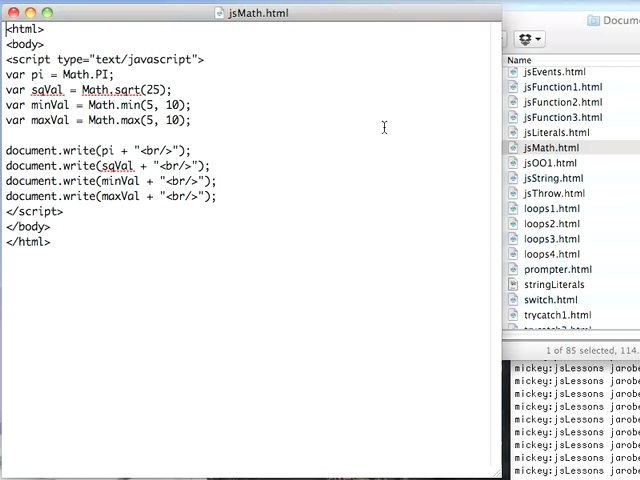
Task: Place cursor in the var pi = Math.PI line
Action: click(60, 75)
